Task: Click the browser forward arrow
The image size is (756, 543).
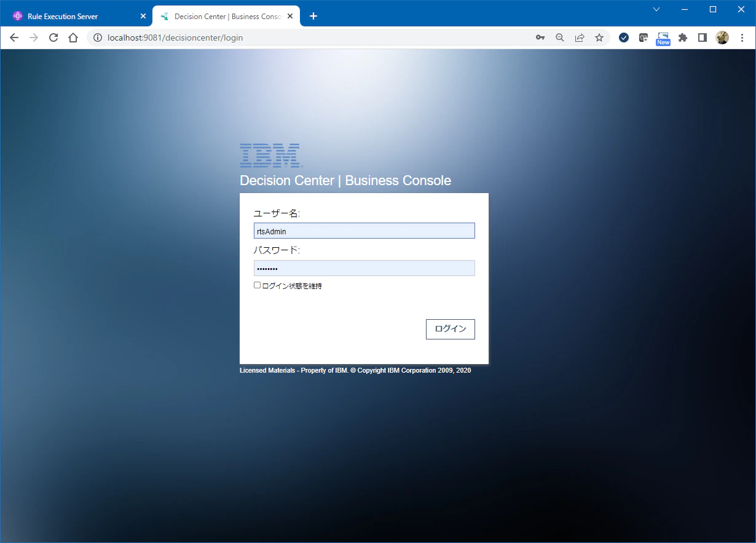Action: pos(34,38)
